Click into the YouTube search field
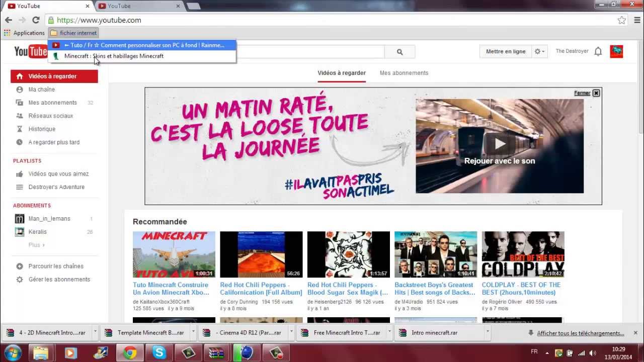 309,51
